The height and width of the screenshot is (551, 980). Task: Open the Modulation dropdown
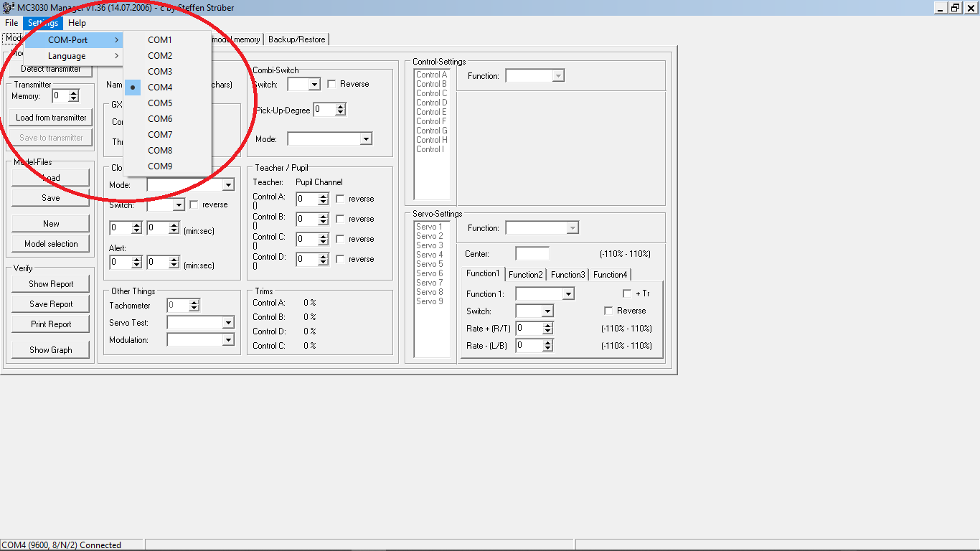coord(228,340)
